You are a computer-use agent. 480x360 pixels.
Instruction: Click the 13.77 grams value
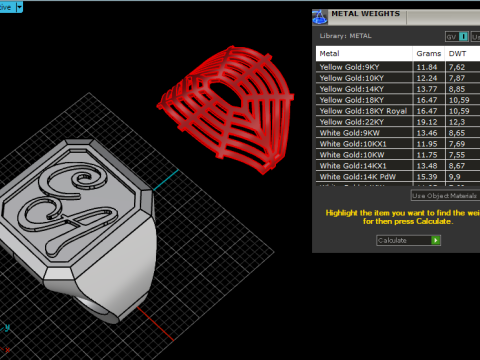coord(427,89)
